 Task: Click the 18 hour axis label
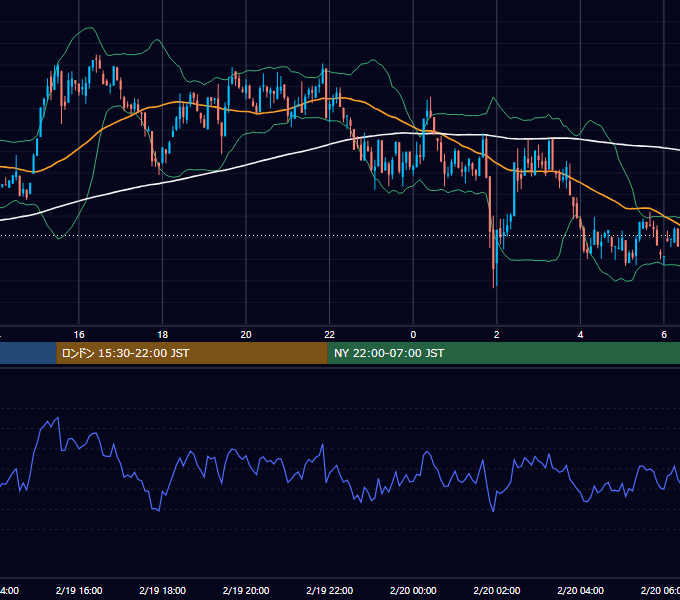163,335
